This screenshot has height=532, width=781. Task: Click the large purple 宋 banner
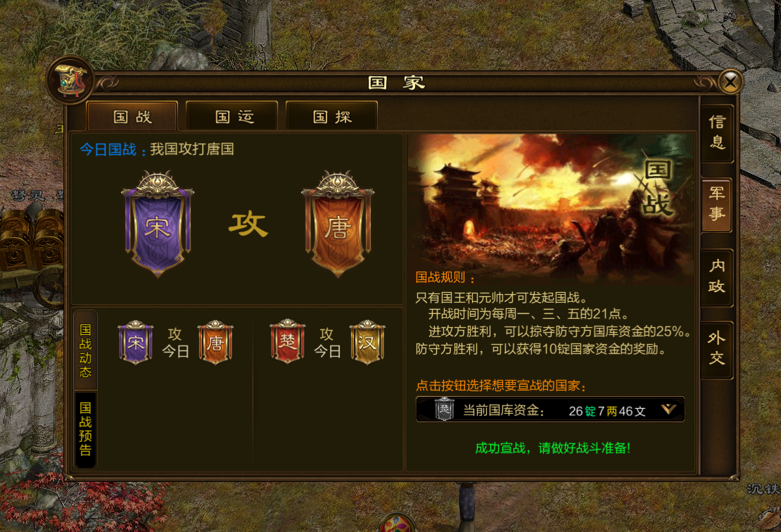(x=158, y=224)
